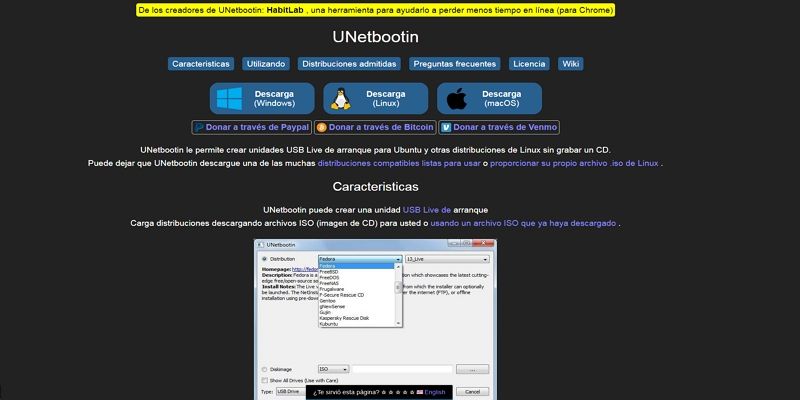Open 'usando un archivo ISO que ya haya descargado' link

coord(523,223)
